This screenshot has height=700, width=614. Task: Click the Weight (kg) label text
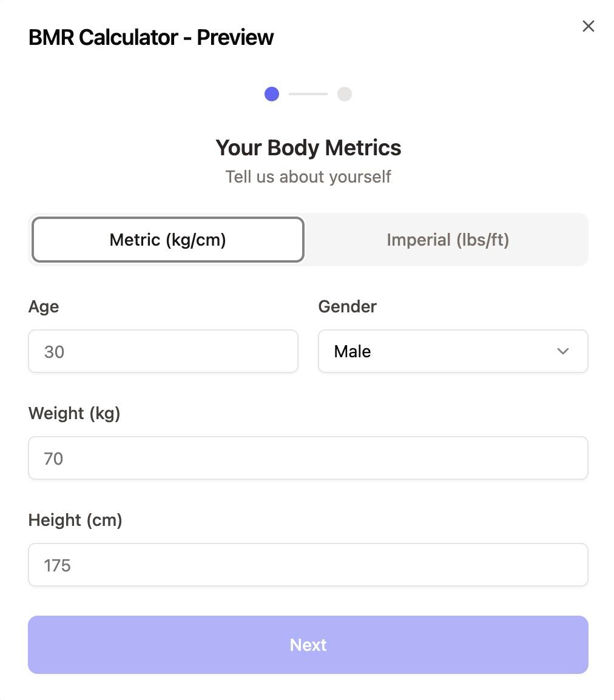tap(74, 414)
